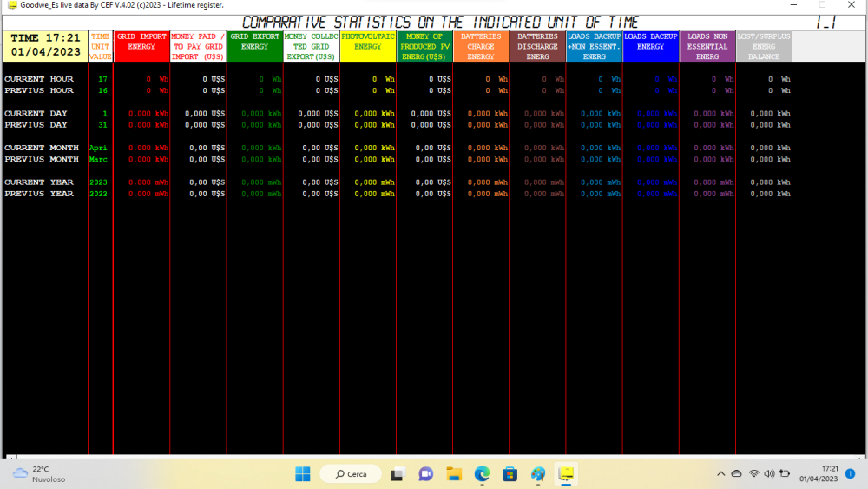
Task: Select the BATTERIES DISCHARGE ENERG header
Action: tap(537, 46)
